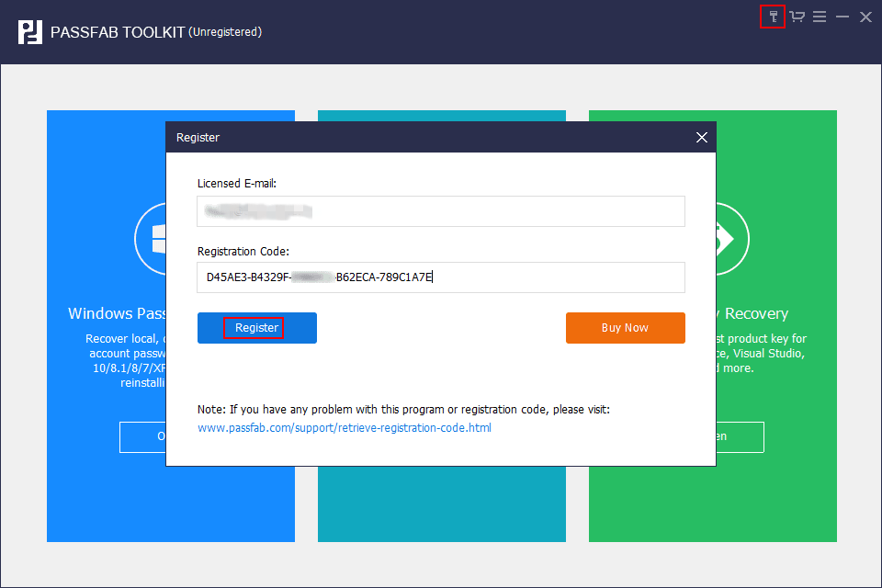The image size is (882, 588).
Task: Click the PassFab logo icon
Action: (29, 32)
